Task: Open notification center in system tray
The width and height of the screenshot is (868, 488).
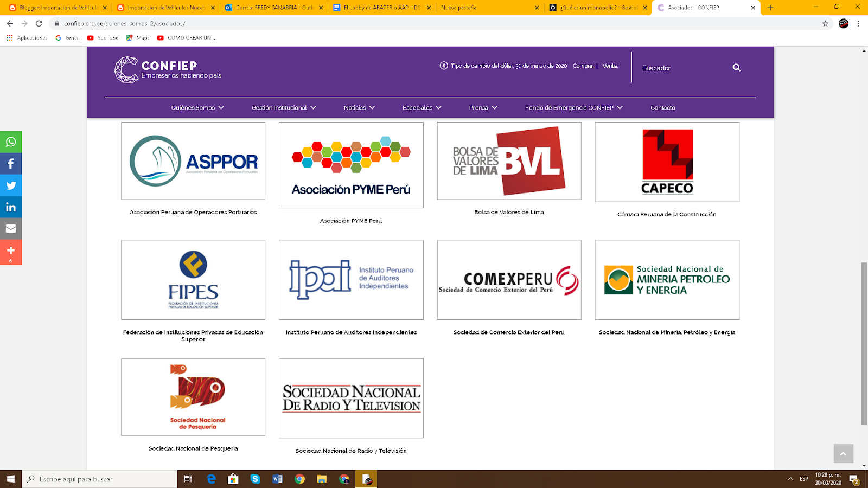Action: pyautogui.click(x=854, y=479)
